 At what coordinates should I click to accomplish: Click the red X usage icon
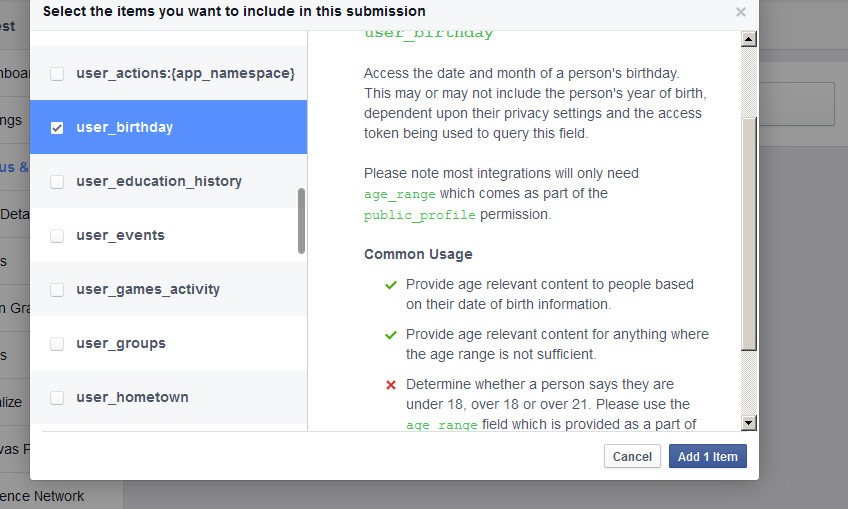coord(391,385)
